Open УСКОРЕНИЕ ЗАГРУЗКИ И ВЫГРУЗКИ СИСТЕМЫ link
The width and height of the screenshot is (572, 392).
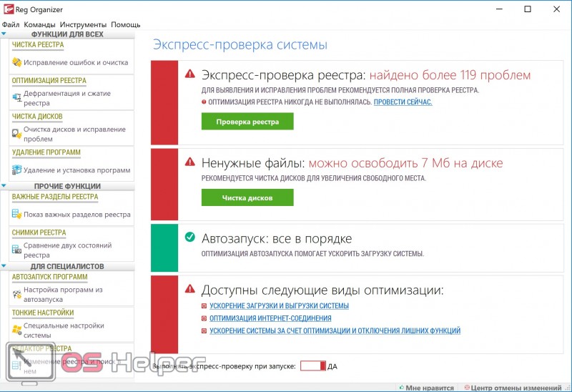click(279, 306)
